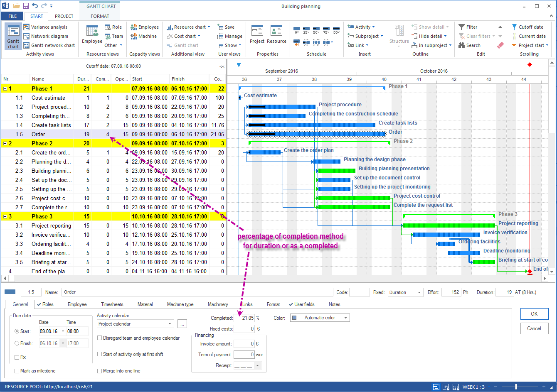Open the FILE menu
The image size is (557, 392).
pos(12,16)
